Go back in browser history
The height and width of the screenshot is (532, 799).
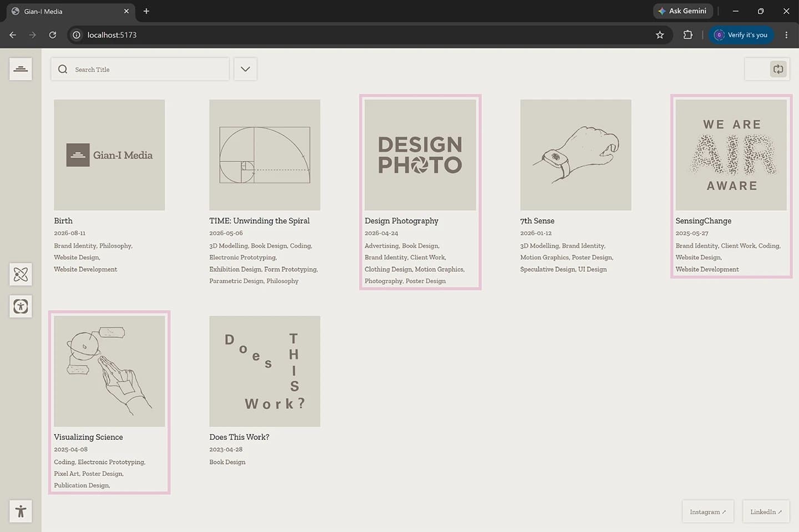point(13,35)
